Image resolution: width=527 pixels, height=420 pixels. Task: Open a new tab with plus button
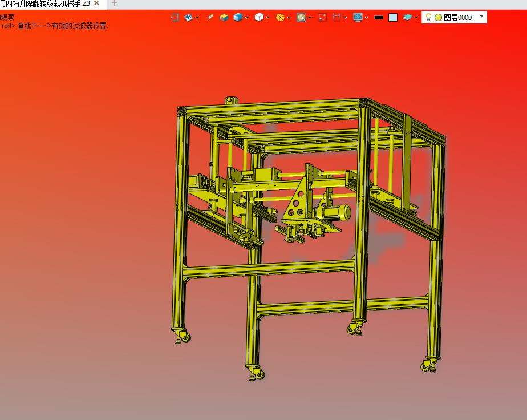115,3
